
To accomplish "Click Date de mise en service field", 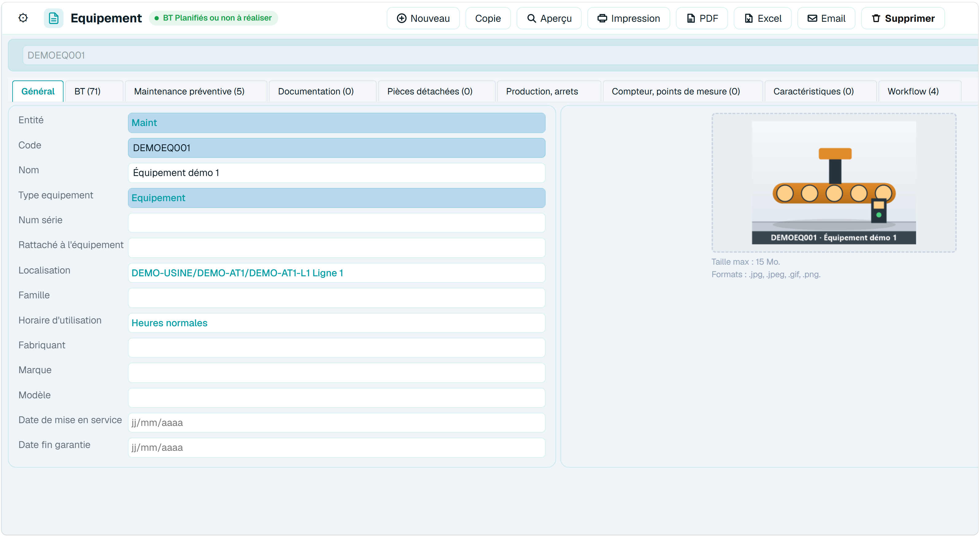I will point(336,423).
